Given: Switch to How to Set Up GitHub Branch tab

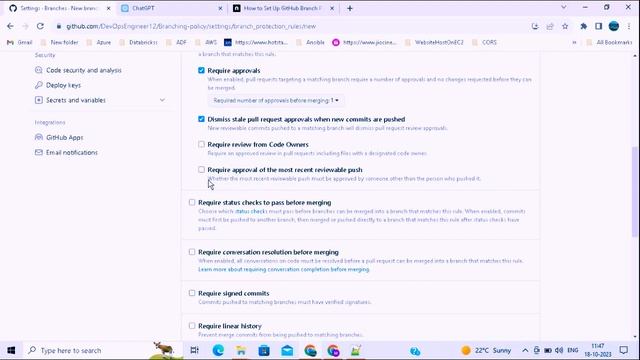Looking at the screenshot, I should coord(282,8).
